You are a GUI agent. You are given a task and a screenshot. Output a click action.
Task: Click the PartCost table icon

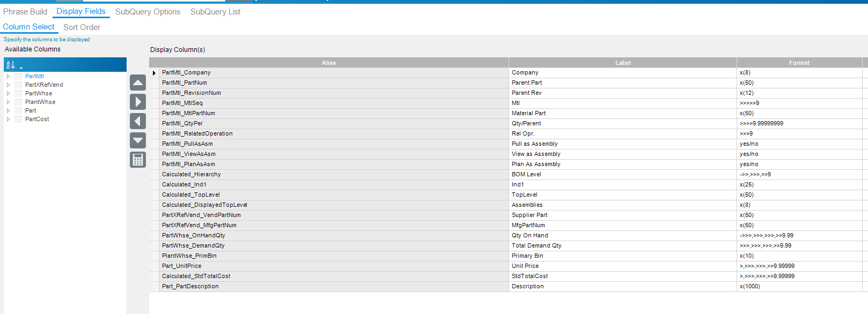pyautogui.click(x=19, y=119)
